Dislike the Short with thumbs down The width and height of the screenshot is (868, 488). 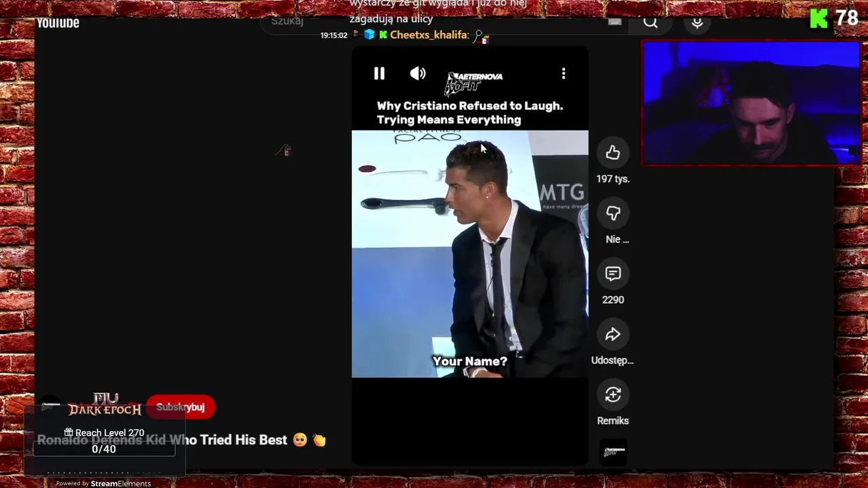click(613, 213)
